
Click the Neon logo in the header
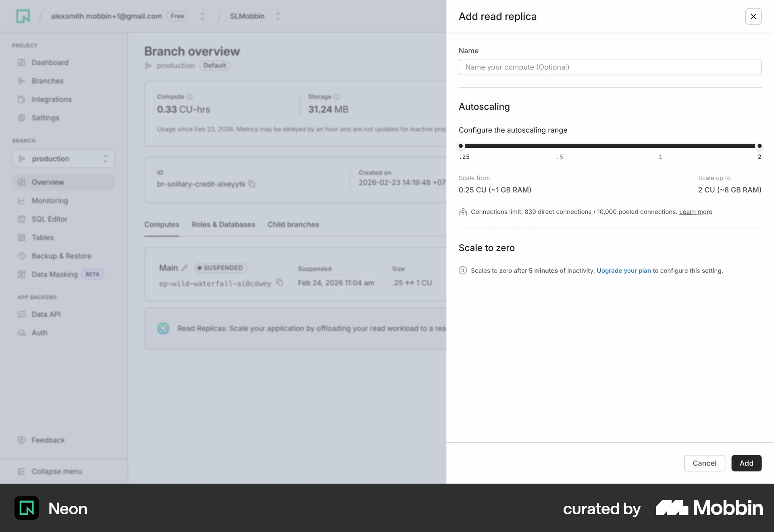23,16
